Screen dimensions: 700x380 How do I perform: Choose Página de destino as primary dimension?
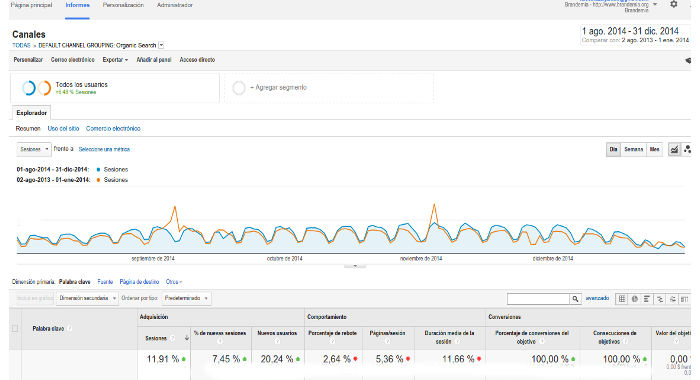click(x=139, y=282)
